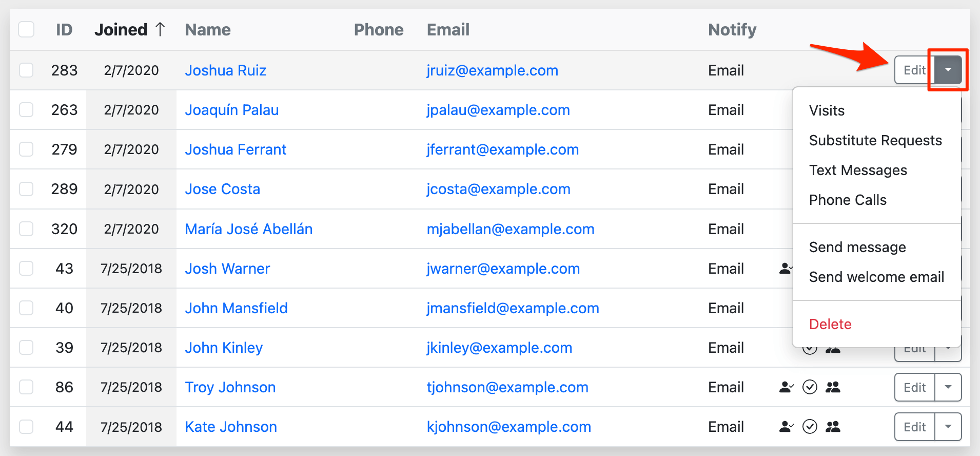980x456 pixels.
Task: Click the red Delete option in the menu
Action: coord(830,324)
